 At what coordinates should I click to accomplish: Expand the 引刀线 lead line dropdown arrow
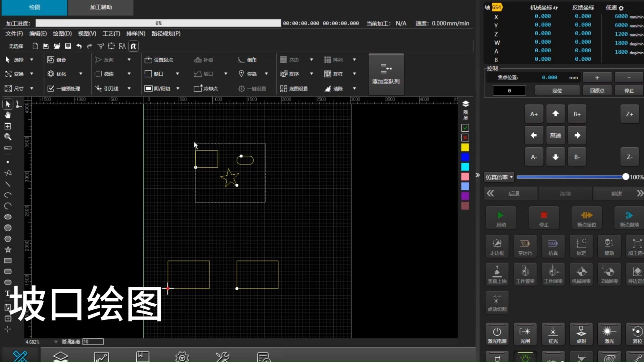[x=129, y=88]
